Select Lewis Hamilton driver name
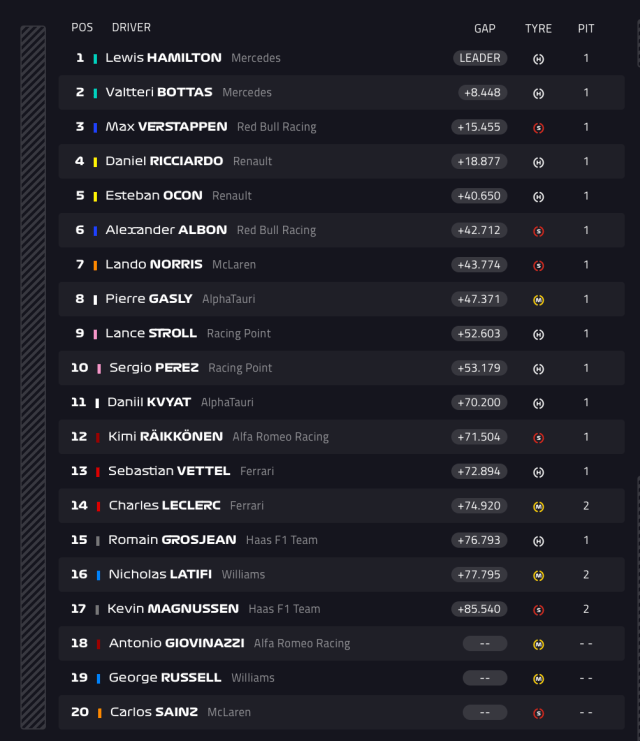Image resolution: width=640 pixels, height=741 pixels. pyautogui.click(x=163, y=58)
